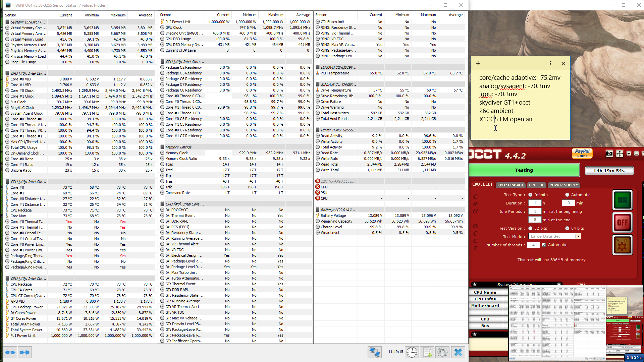Open HWiNFO remote network monitoring icon

(x=374, y=352)
